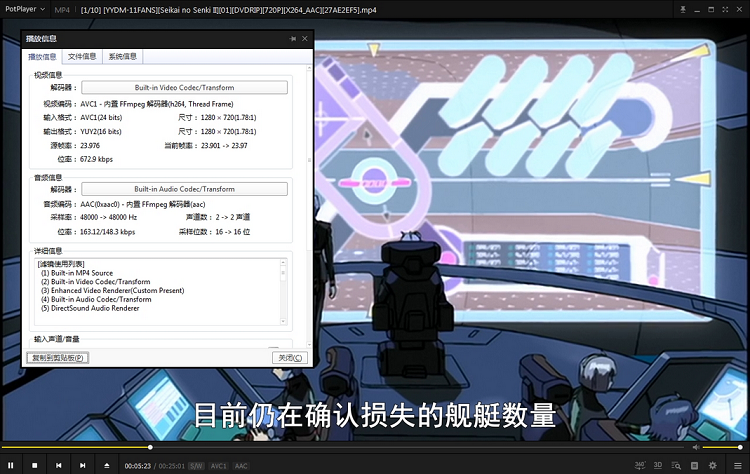Image resolution: width=750 pixels, height=474 pixels.
Task: Click the Built-in Audio Codec/Transform button
Action: [184, 189]
